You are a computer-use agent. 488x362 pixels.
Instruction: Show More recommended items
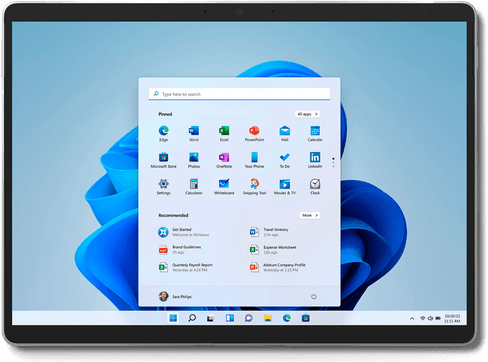tap(310, 215)
